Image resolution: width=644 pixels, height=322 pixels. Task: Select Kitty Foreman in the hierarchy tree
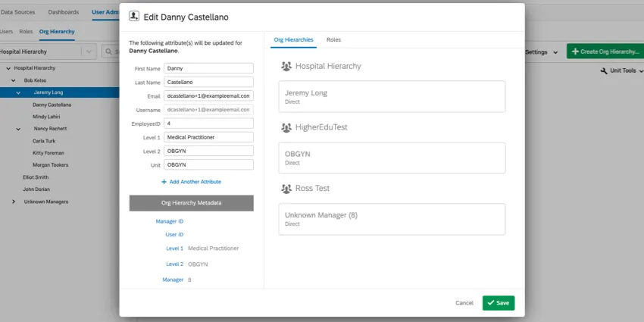coord(47,153)
